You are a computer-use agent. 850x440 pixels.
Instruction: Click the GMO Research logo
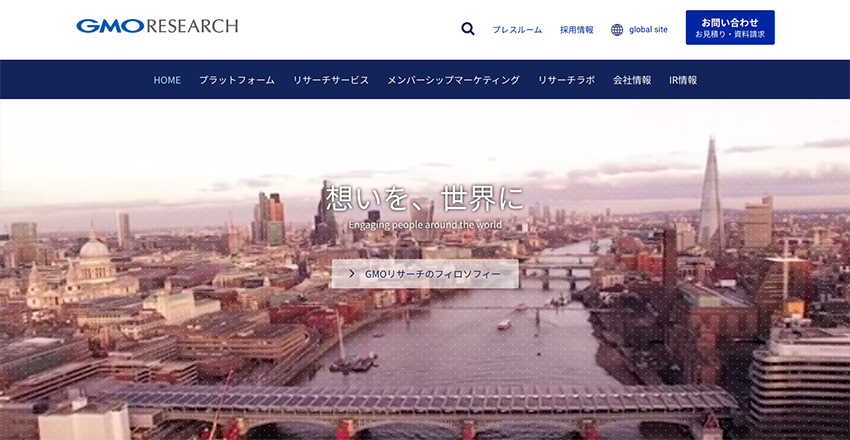[157, 26]
